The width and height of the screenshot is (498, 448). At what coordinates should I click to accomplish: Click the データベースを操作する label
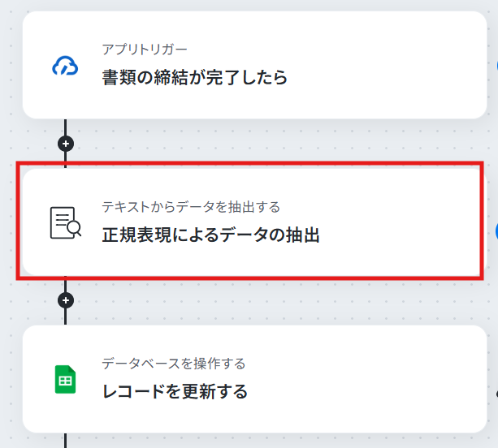click(x=174, y=364)
